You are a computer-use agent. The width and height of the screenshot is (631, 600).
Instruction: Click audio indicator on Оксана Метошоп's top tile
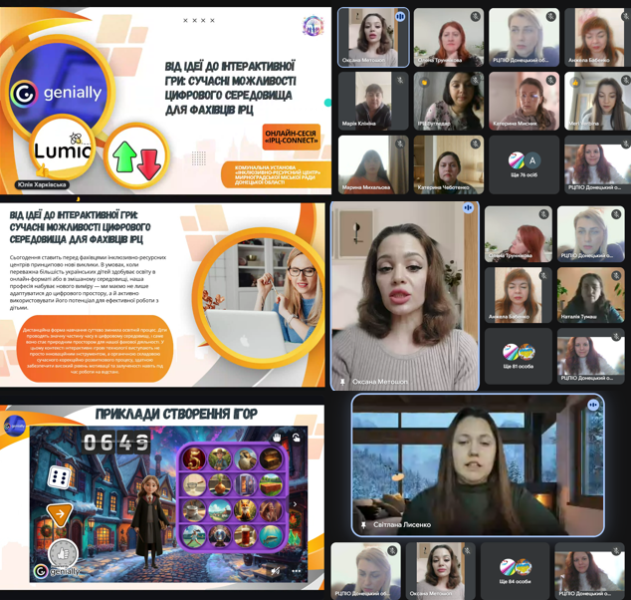coord(398,17)
